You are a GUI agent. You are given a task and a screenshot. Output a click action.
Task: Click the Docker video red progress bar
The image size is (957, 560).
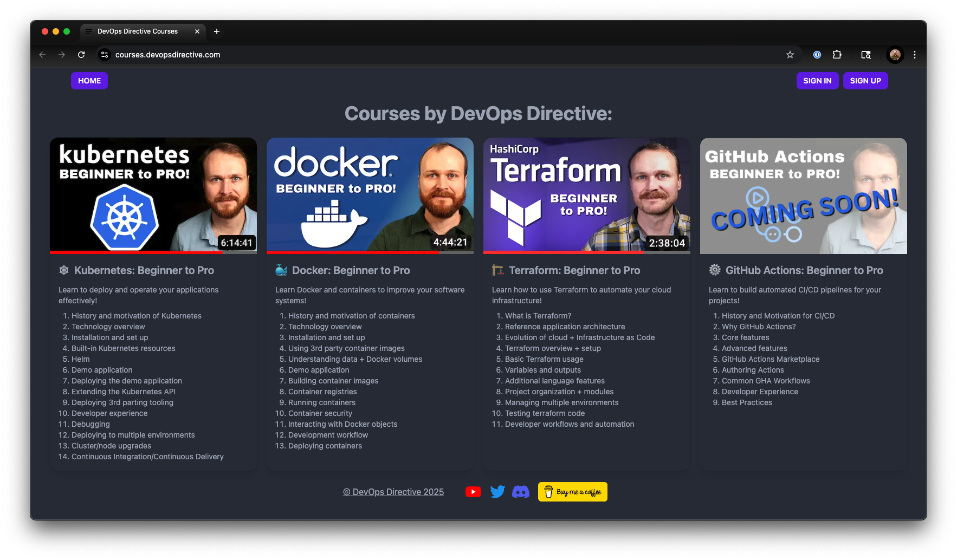(x=353, y=252)
